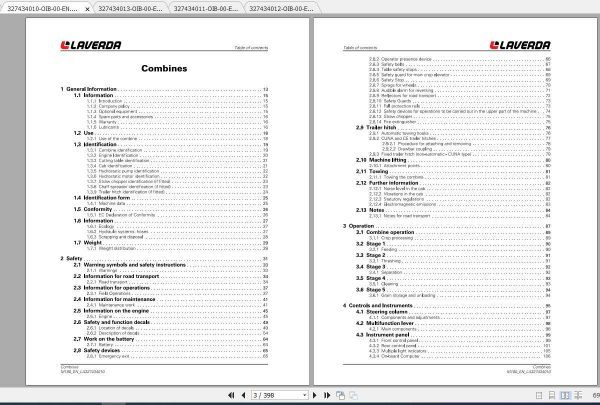Advance to the next page arrow

click(315, 395)
